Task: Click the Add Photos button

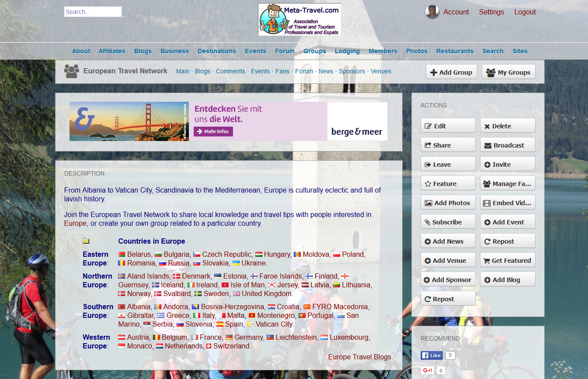Action: tap(448, 202)
